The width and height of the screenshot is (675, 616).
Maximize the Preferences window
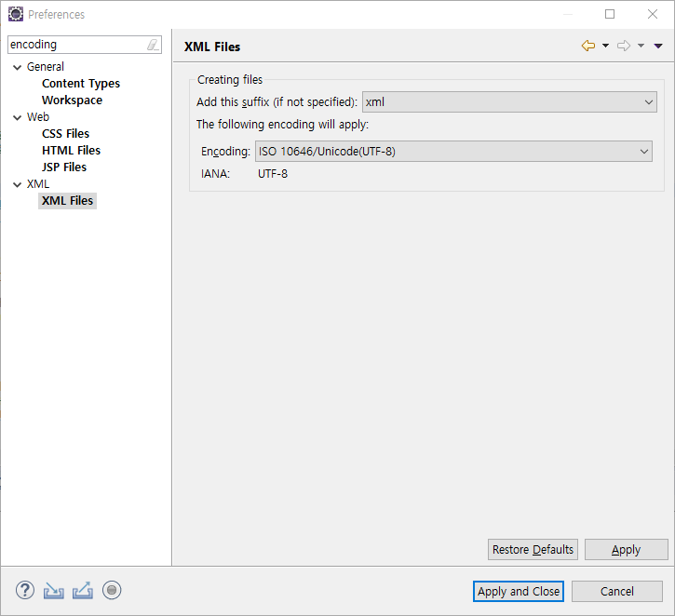coord(610,14)
